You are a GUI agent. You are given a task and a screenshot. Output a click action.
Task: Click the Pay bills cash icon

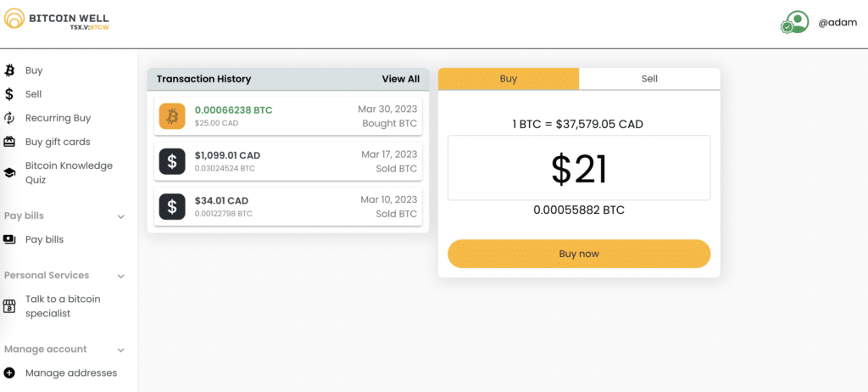[x=9, y=239]
